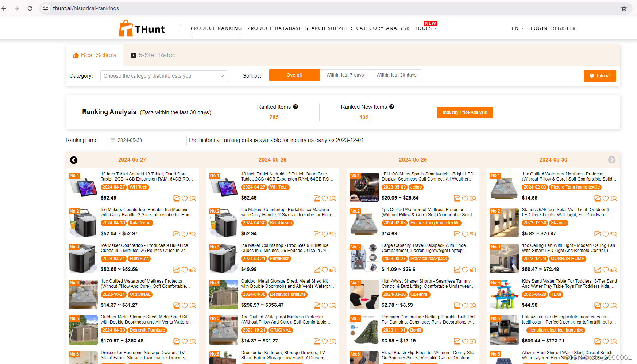Open trend chart for TEMI sand water table
The width and height of the screenshot is (637, 364).
pyautogui.click(x=598, y=306)
